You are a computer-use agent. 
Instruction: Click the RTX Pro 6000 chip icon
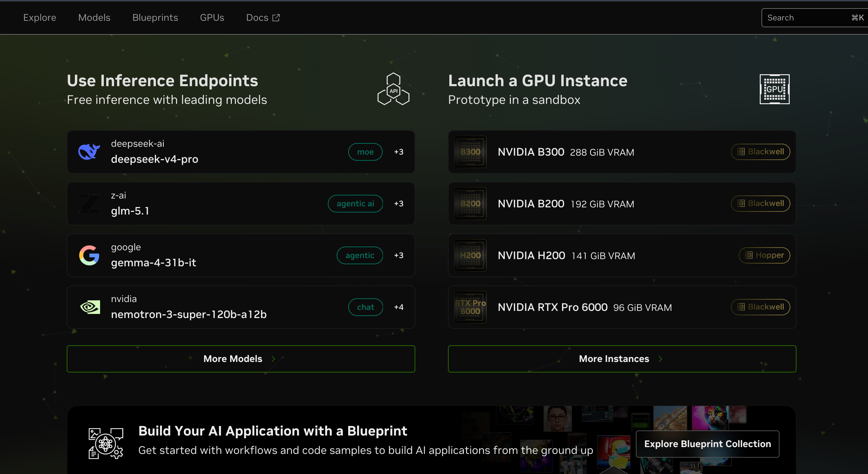pyautogui.click(x=470, y=307)
